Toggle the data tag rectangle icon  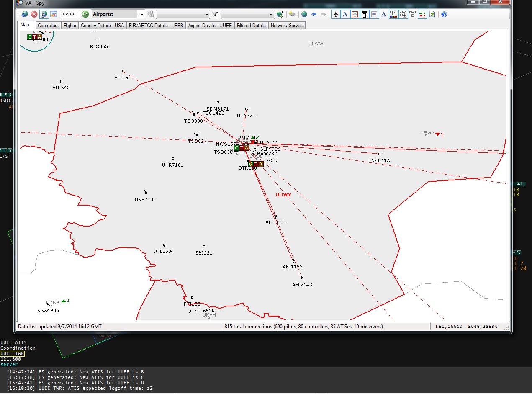[374, 14]
